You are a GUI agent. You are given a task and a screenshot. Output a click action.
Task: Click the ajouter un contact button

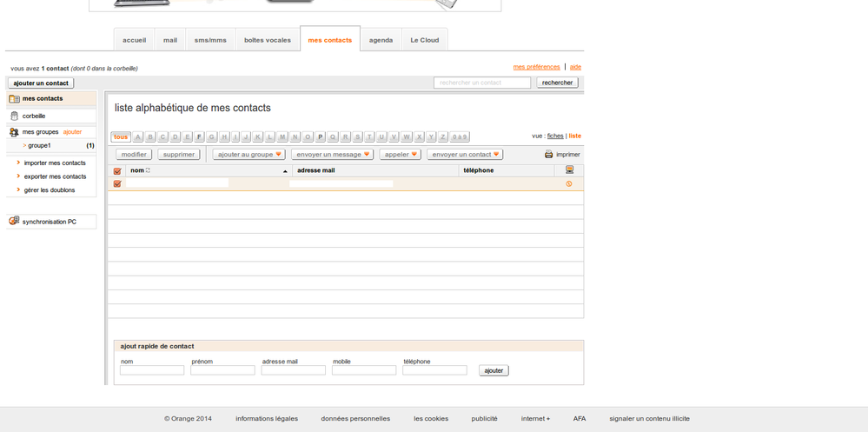tap(41, 83)
